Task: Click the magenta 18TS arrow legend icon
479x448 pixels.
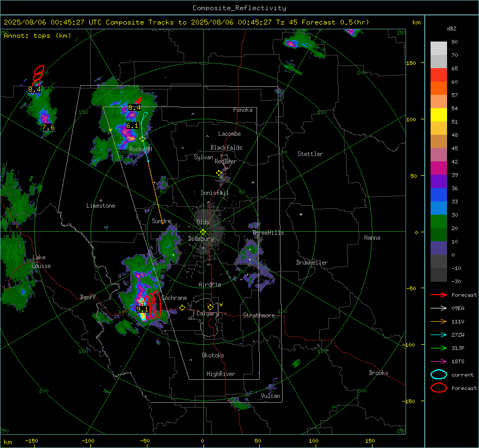Action: [439, 362]
